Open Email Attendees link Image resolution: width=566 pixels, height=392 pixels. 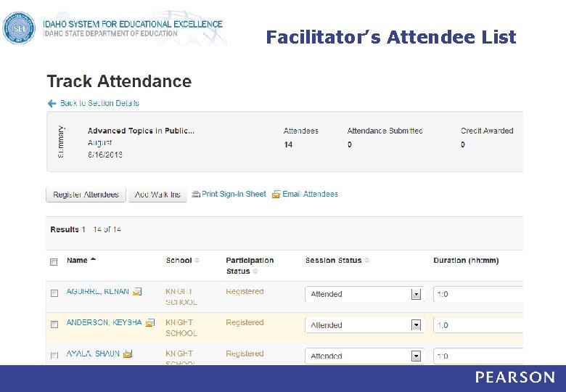coord(310,195)
